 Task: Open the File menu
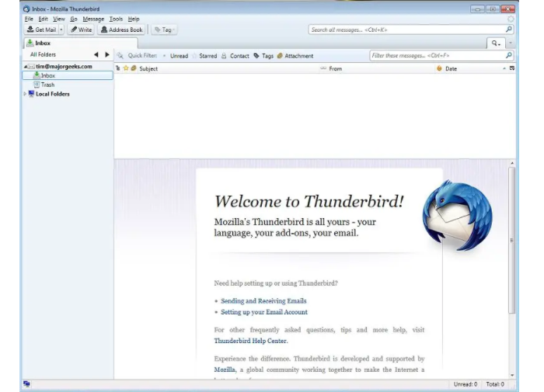tap(29, 19)
